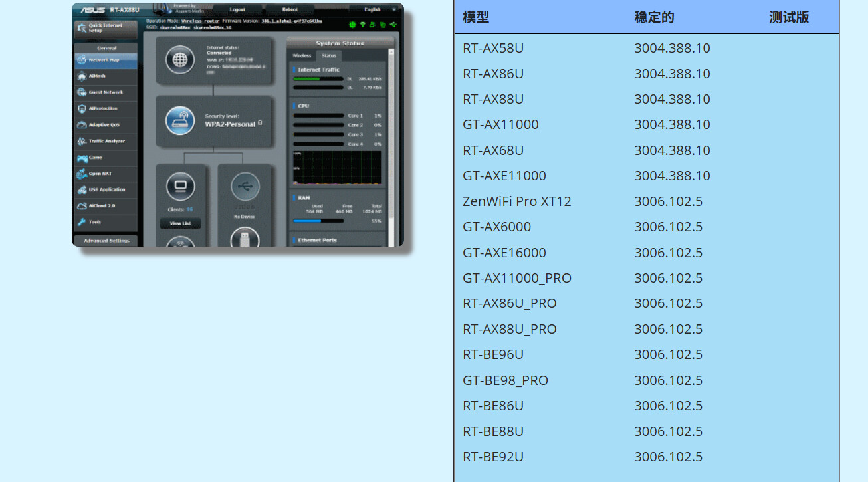Select the blue router security icon

tap(179, 121)
